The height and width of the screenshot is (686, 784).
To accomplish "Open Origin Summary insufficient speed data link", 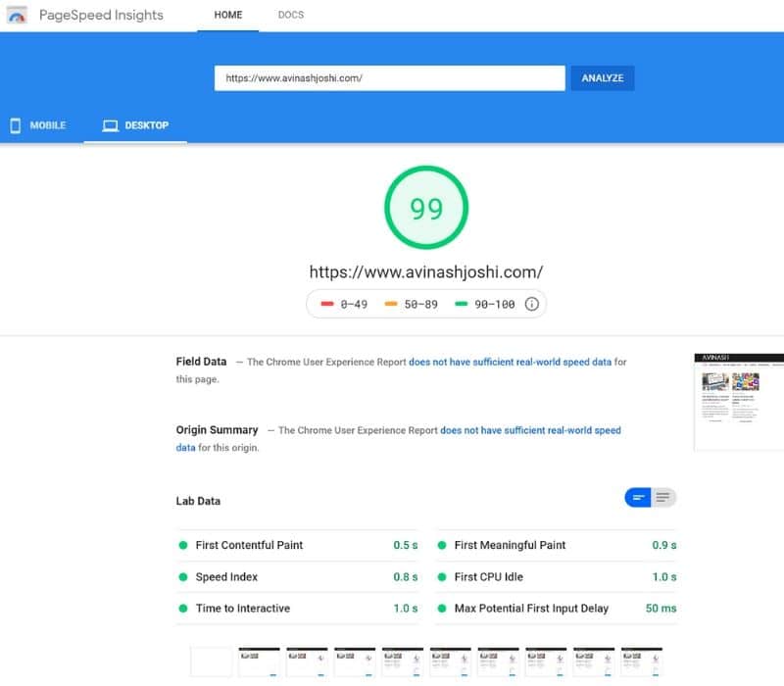I will [530, 430].
